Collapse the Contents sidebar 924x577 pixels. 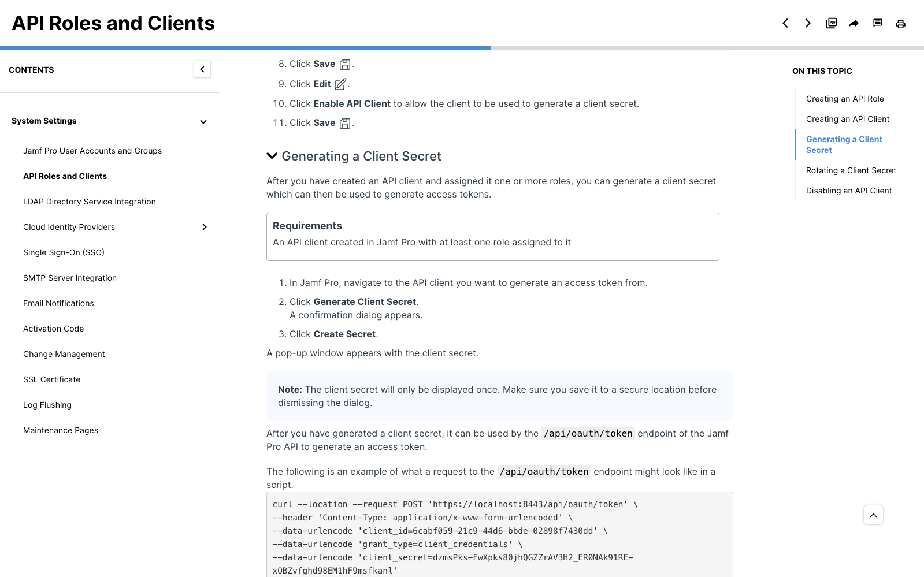click(202, 69)
